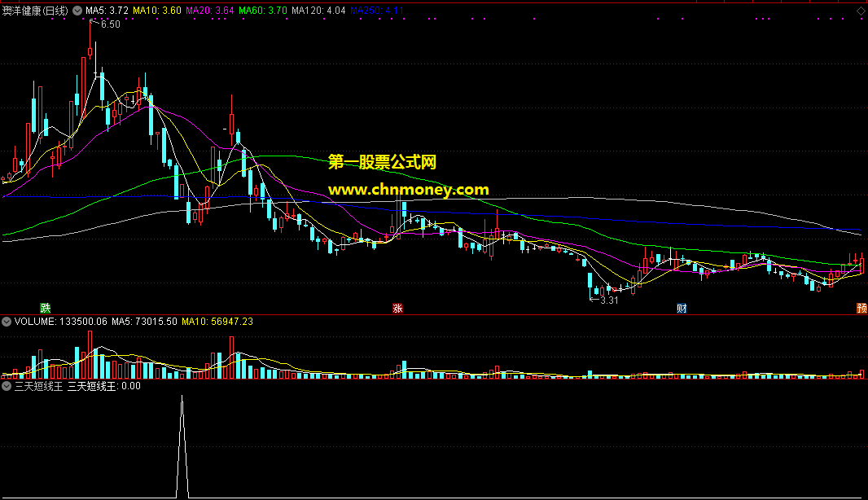Click the blue MA250: 4.11 label
Viewport: 868px width, 500px height.
point(377,11)
